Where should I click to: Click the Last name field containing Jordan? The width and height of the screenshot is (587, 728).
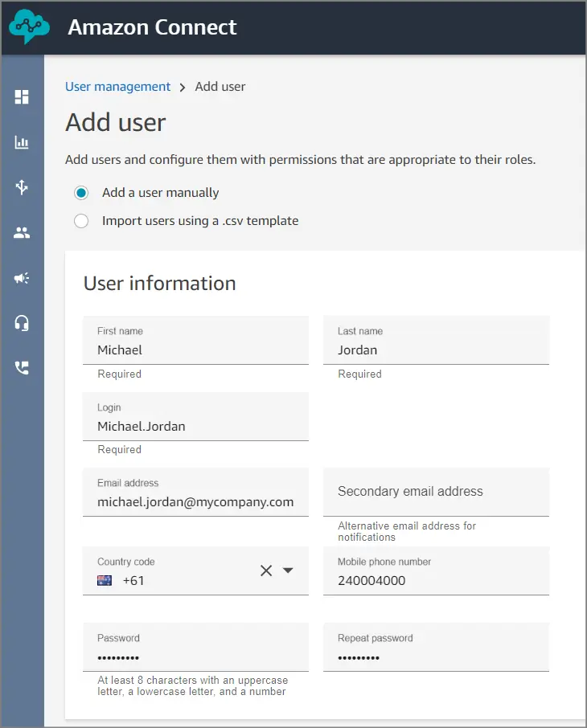pyautogui.click(x=436, y=350)
